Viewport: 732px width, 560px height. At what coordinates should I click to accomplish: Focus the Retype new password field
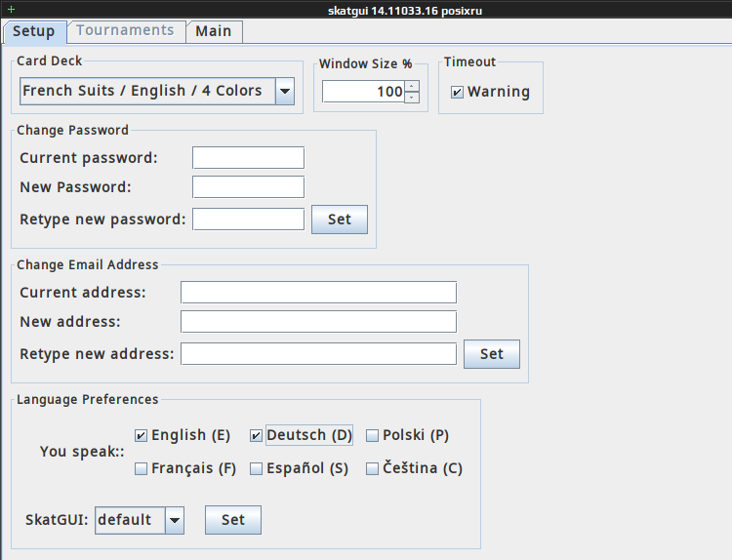pyautogui.click(x=248, y=220)
